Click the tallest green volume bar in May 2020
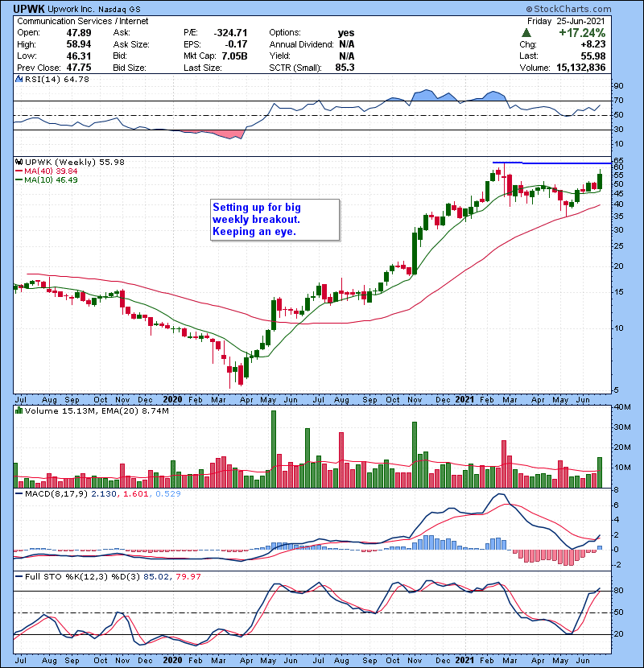Screen dimensions: 644x668 click(274, 448)
